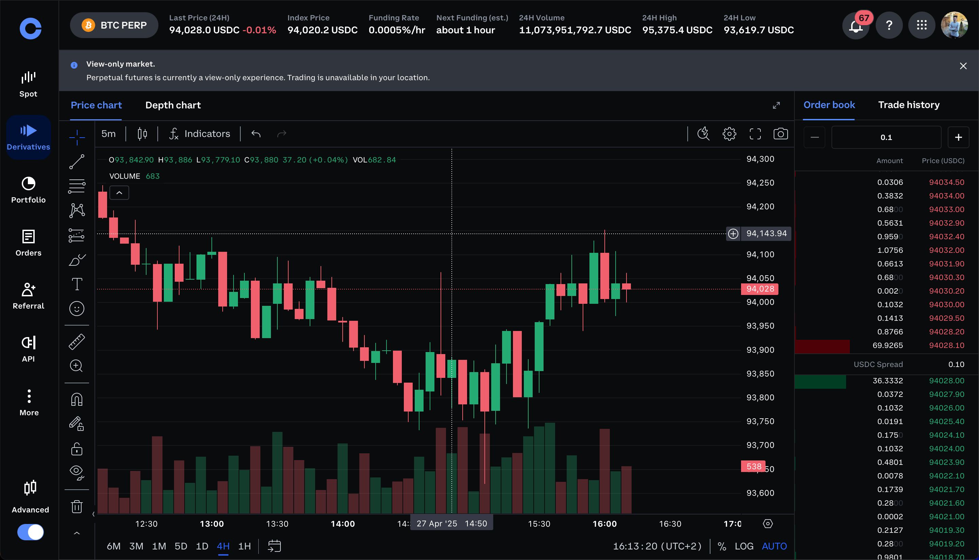Viewport: 979px width, 560px height.
Task: Switch to Price chart tab
Action: (x=96, y=105)
